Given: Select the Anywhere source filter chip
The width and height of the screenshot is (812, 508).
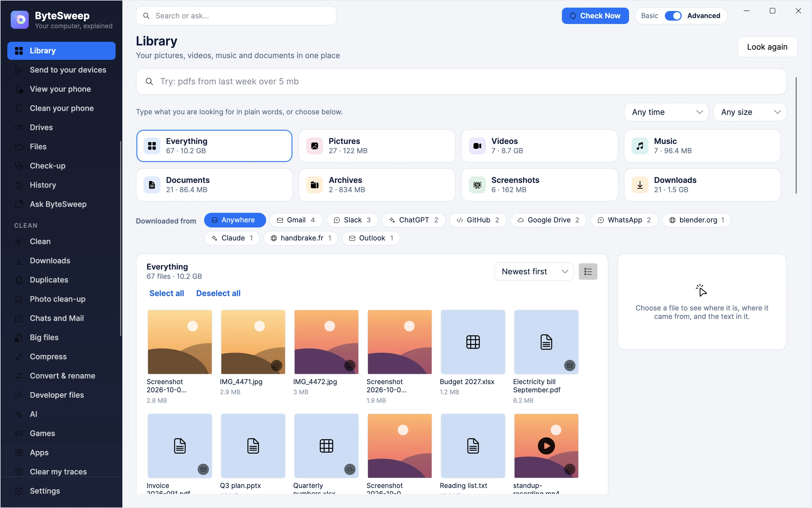Looking at the screenshot, I should click(235, 220).
